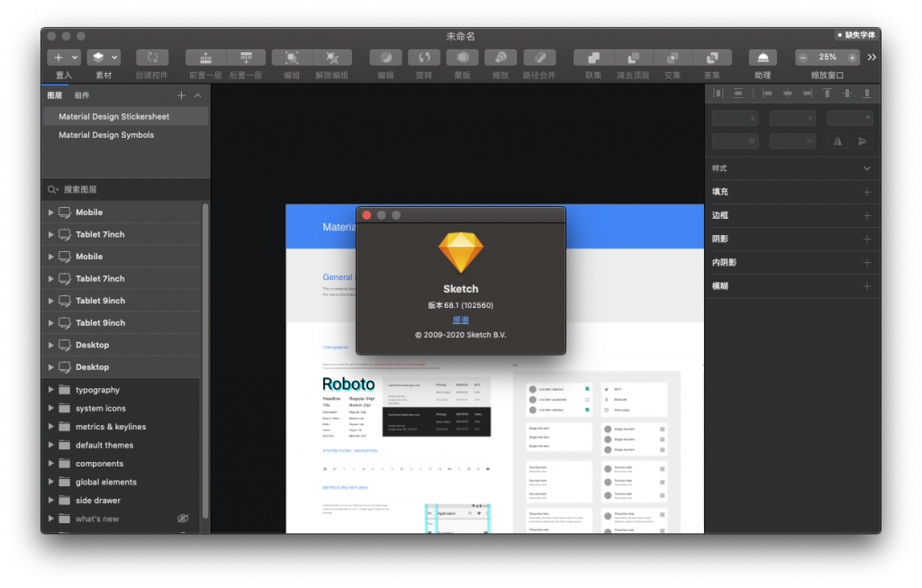Expand the typography folder triangle
Viewport: 922px width, 588px height.
pos(51,389)
